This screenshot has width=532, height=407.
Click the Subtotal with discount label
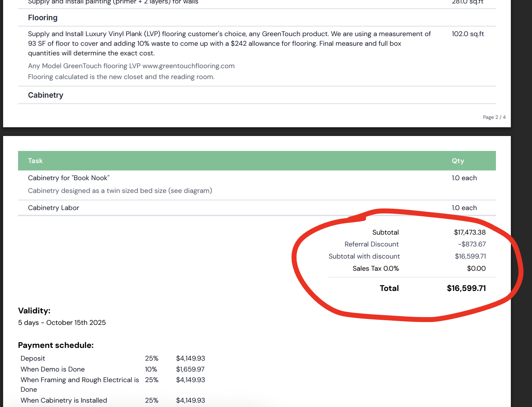pos(364,256)
